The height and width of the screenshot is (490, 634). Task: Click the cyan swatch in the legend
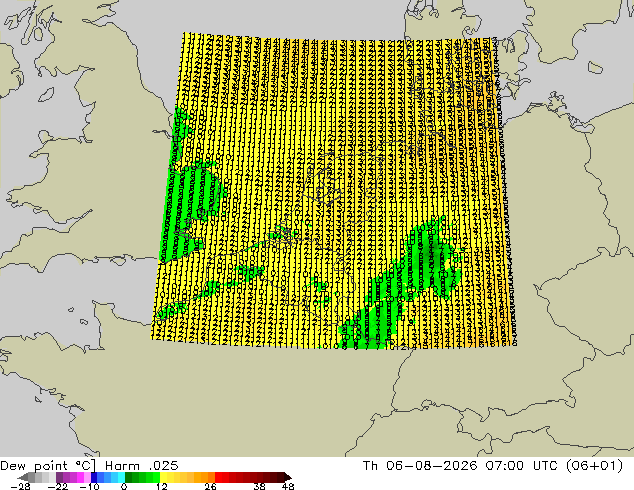122,477
